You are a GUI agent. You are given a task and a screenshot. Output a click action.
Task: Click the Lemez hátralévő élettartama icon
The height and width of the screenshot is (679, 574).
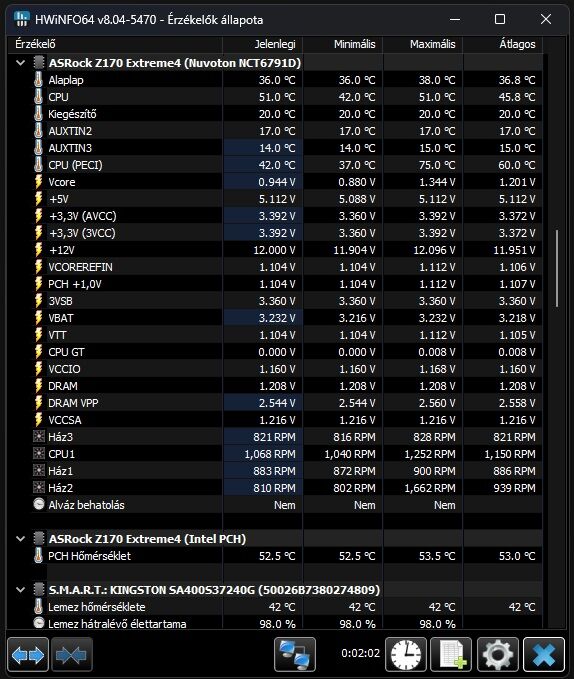pos(39,623)
